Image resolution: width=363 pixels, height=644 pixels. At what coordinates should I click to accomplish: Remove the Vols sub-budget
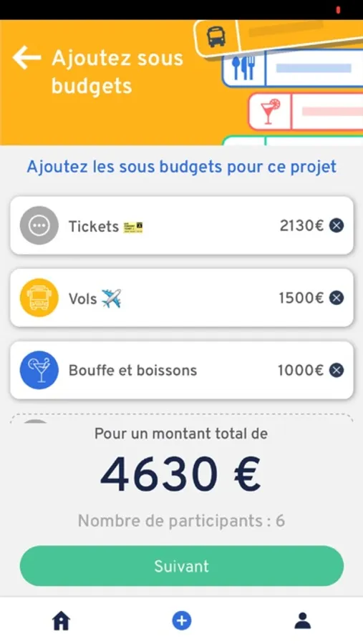pos(337,298)
